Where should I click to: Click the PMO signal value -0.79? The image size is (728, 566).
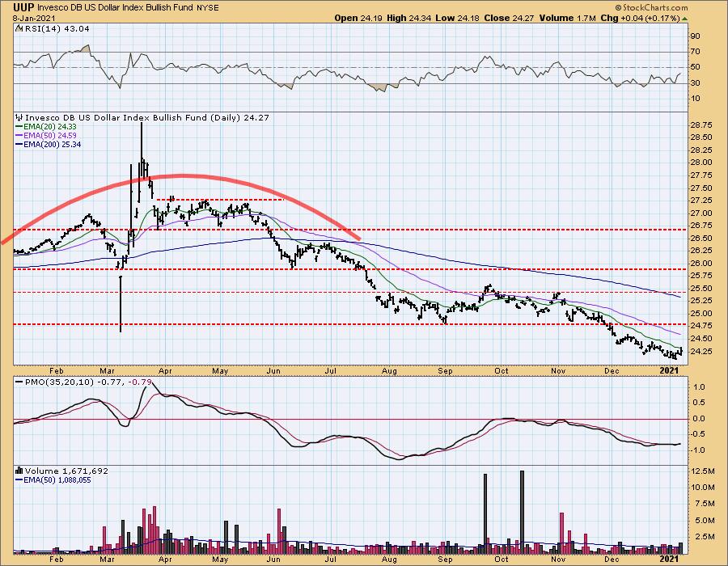pyautogui.click(x=139, y=382)
